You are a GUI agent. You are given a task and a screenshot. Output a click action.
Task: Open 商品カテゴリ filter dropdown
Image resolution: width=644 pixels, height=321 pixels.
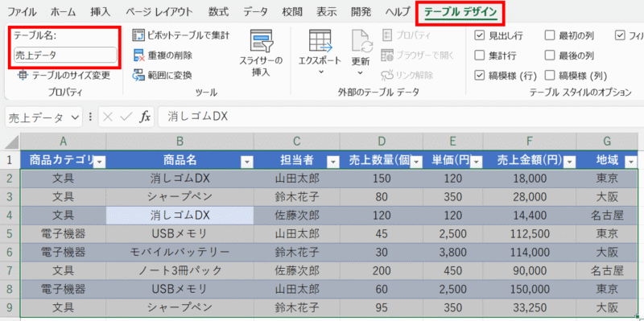click(x=100, y=163)
